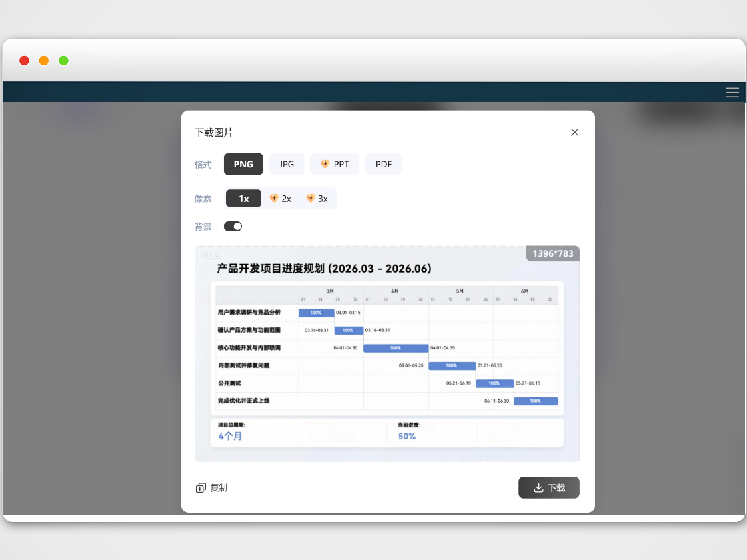Click the red window close button
Screen dimensions: 747x560
(x=25, y=61)
